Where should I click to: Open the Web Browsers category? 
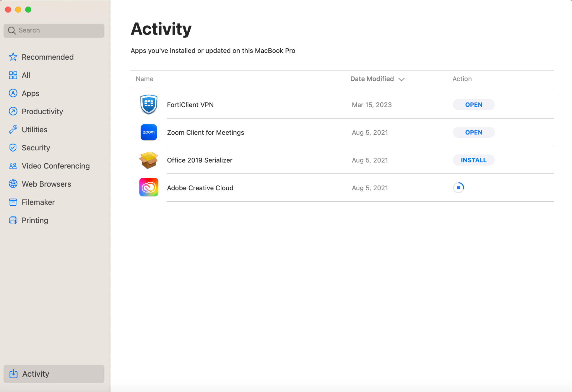46,184
